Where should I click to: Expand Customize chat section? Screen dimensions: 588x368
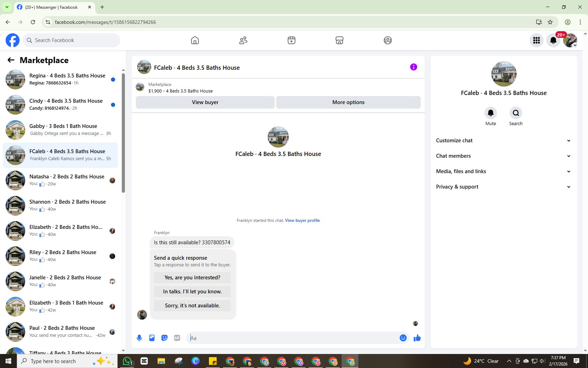(x=504, y=141)
